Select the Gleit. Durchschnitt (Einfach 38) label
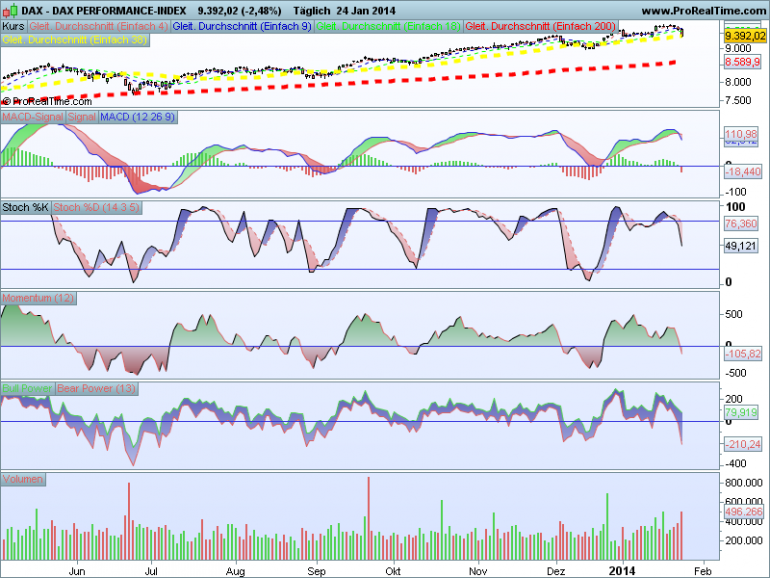Screen dimensions: 770x578 pyautogui.click(x=75, y=40)
